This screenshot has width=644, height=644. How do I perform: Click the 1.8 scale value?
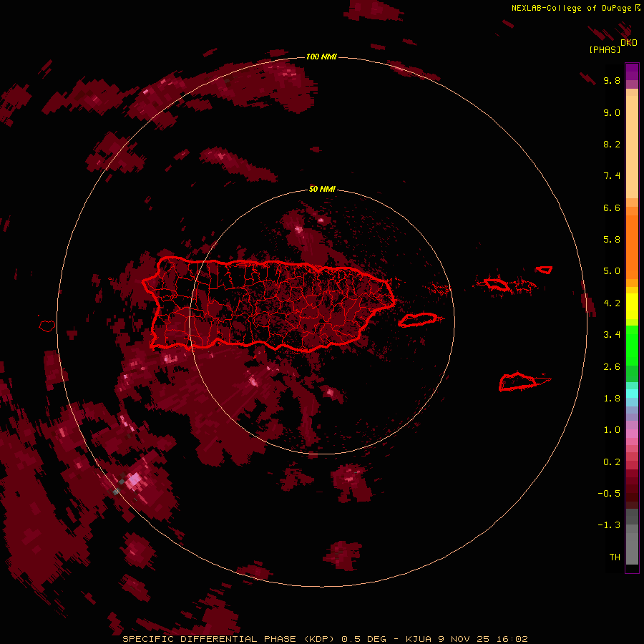612,399
